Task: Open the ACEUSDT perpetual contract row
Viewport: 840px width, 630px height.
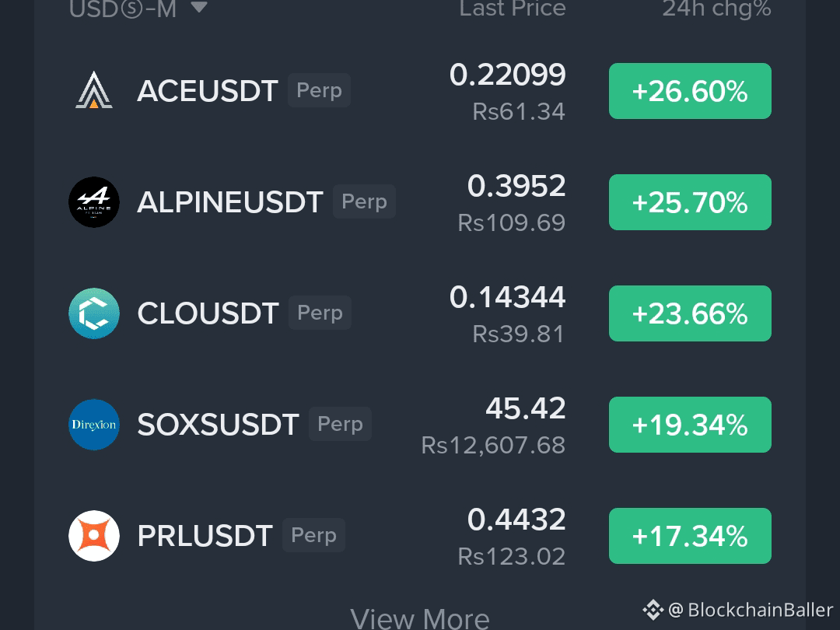Action: (x=420, y=91)
